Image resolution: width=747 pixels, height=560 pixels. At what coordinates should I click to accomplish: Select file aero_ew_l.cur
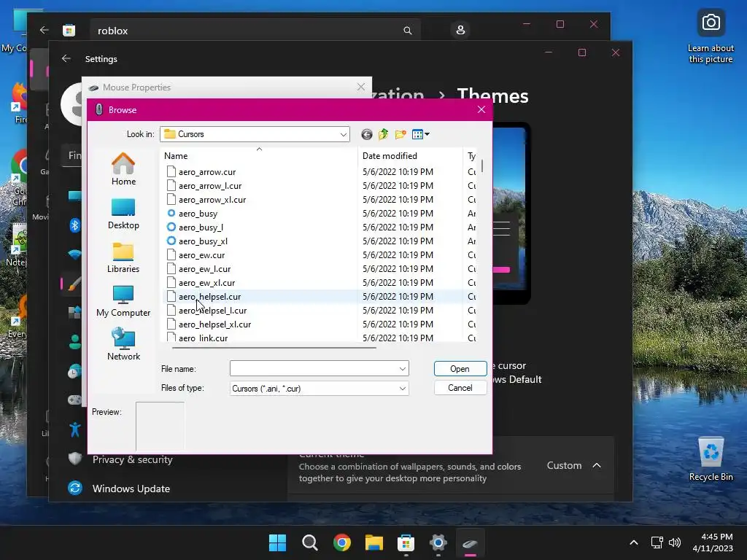[x=204, y=268]
